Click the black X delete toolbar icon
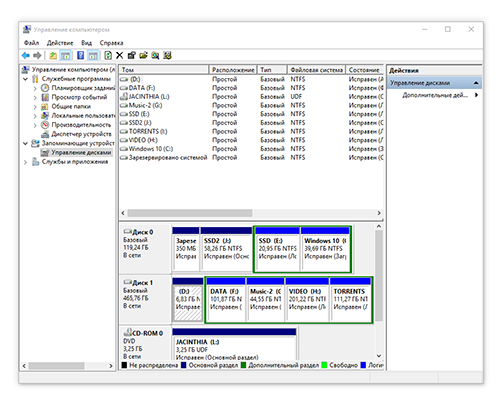This screenshot has height=400, width=502. tap(120, 55)
